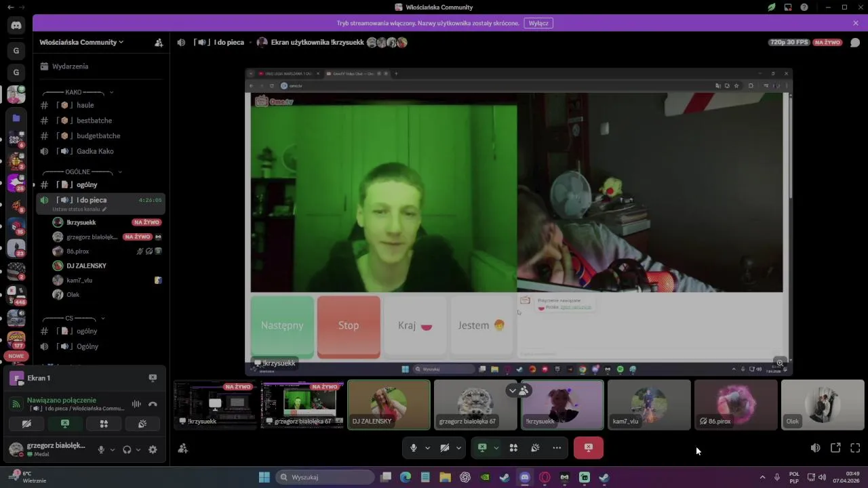Click Wyłącz to disable streamer mode
Image resolution: width=868 pixels, height=488 pixels.
[x=538, y=23]
